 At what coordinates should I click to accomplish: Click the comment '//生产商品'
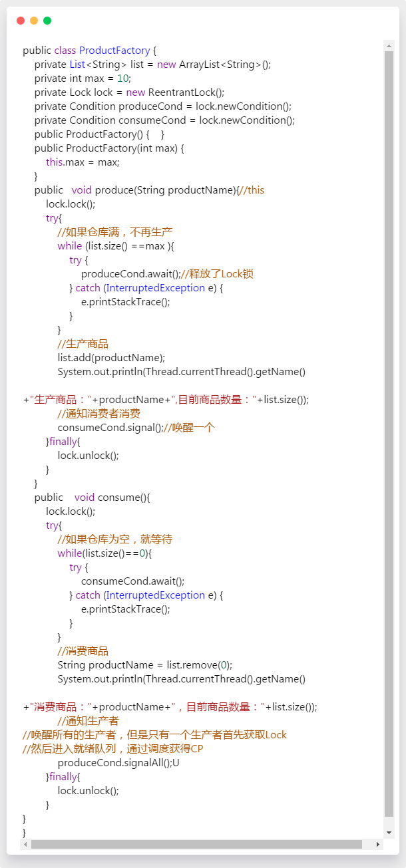click(x=83, y=344)
